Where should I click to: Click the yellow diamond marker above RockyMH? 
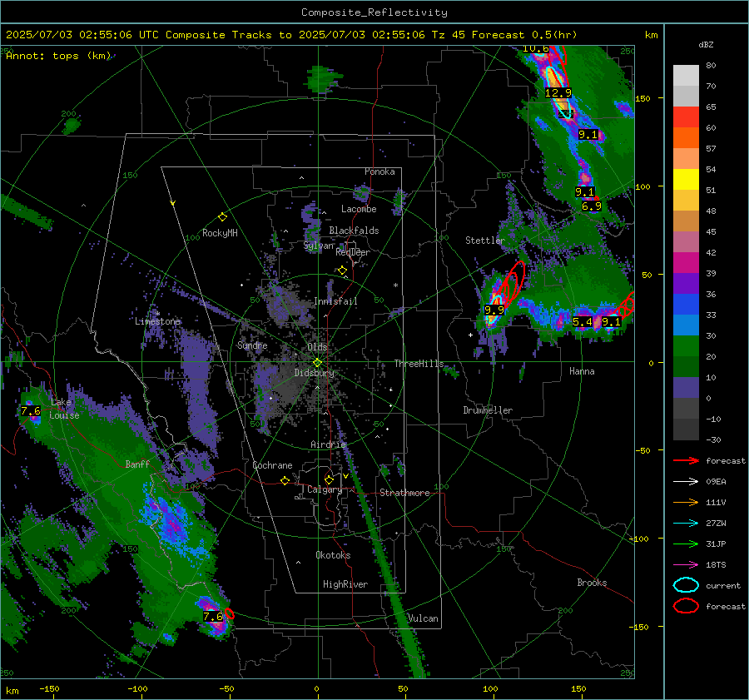[222, 217]
